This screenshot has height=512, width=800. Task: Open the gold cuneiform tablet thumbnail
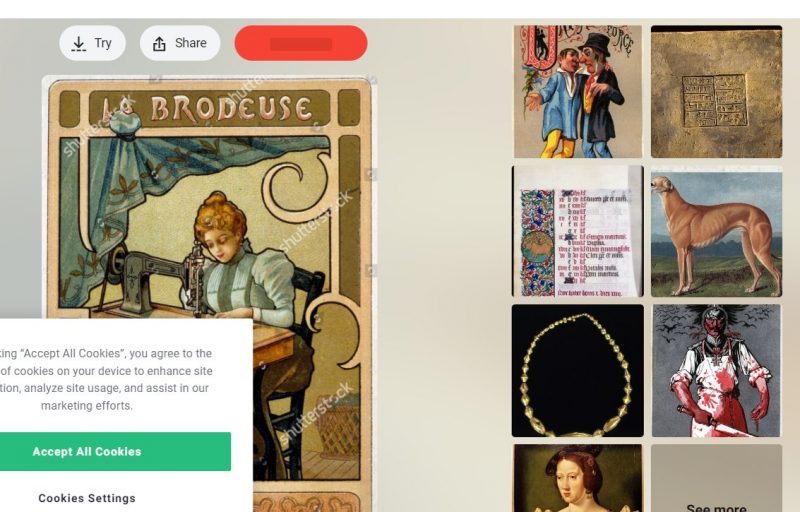716,92
